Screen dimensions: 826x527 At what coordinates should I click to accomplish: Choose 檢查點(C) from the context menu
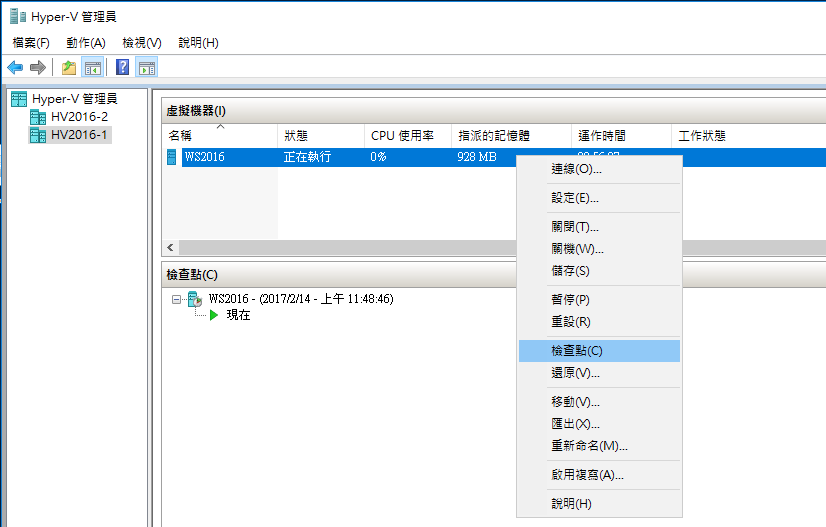(599, 351)
